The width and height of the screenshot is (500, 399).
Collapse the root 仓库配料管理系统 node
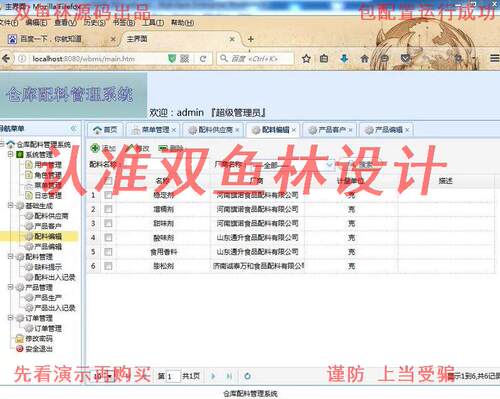(x=2, y=144)
